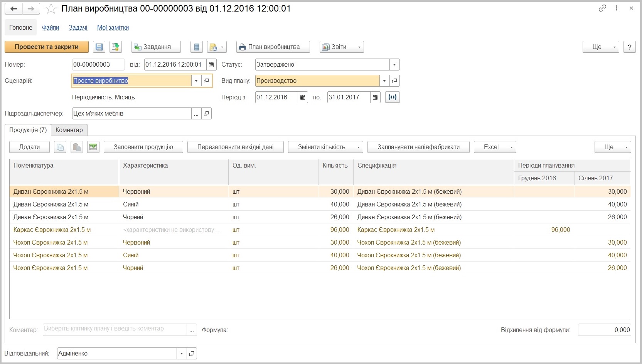Click the green table settings icon

(x=93, y=147)
